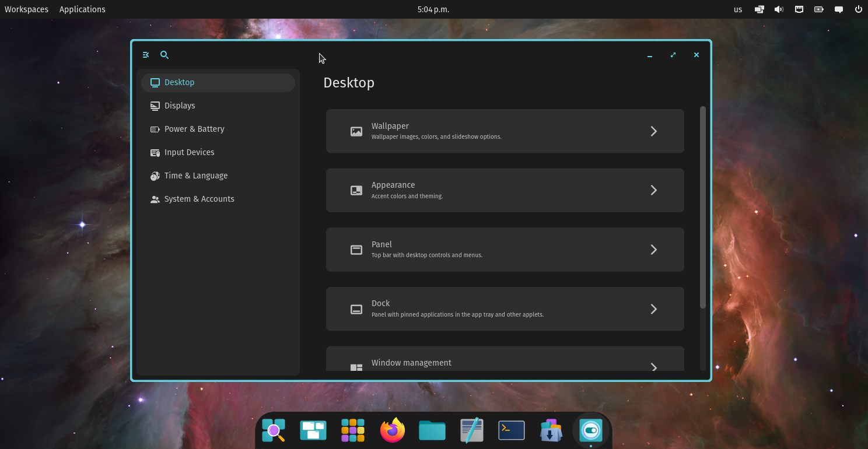Click the Wallpaper picture icon
This screenshot has height=449, width=868.
(x=356, y=131)
